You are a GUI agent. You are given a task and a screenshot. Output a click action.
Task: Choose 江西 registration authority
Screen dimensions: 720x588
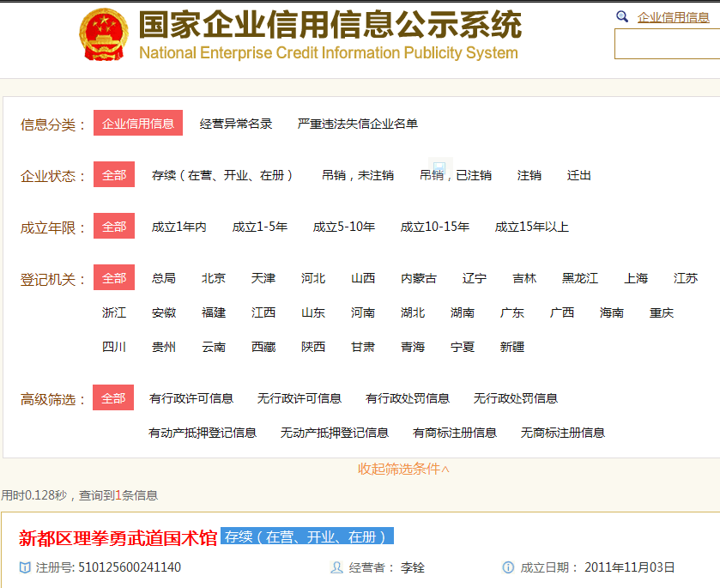point(263,312)
